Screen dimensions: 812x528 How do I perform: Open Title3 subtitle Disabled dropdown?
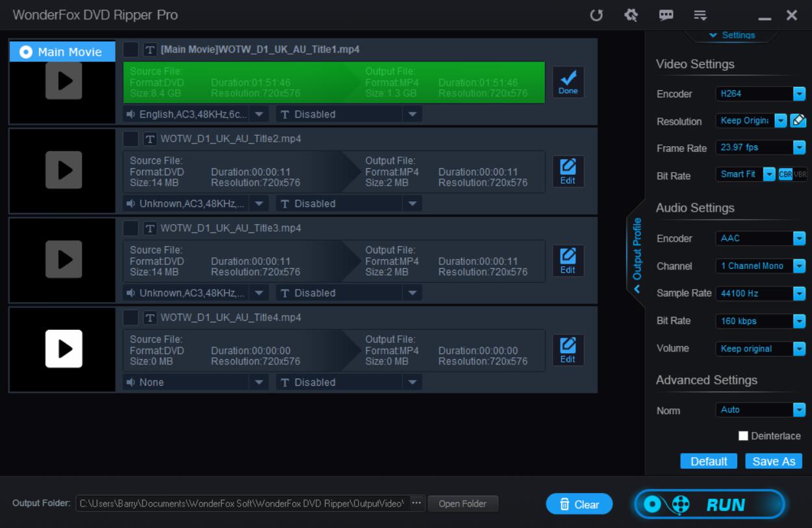(349, 293)
